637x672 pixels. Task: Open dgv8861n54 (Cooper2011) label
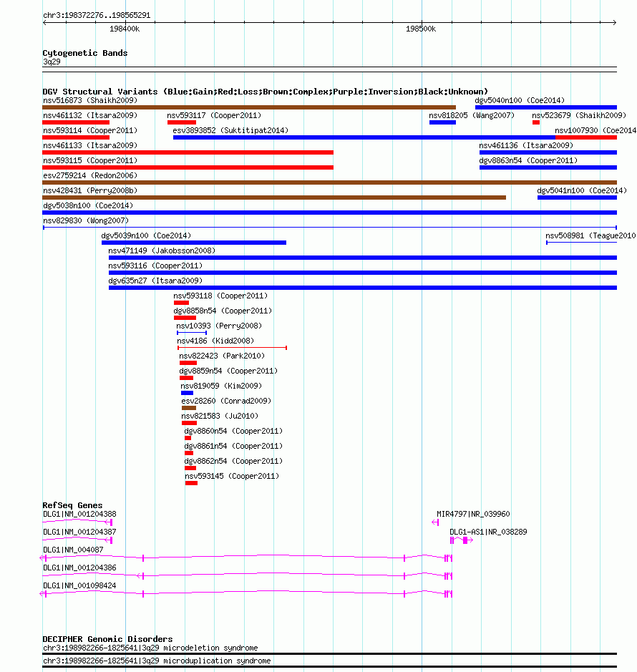coord(233,446)
